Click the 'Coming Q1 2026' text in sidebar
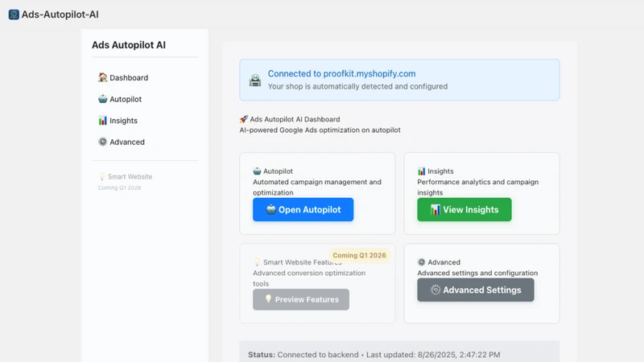The height and width of the screenshot is (362, 644). click(119, 187)
